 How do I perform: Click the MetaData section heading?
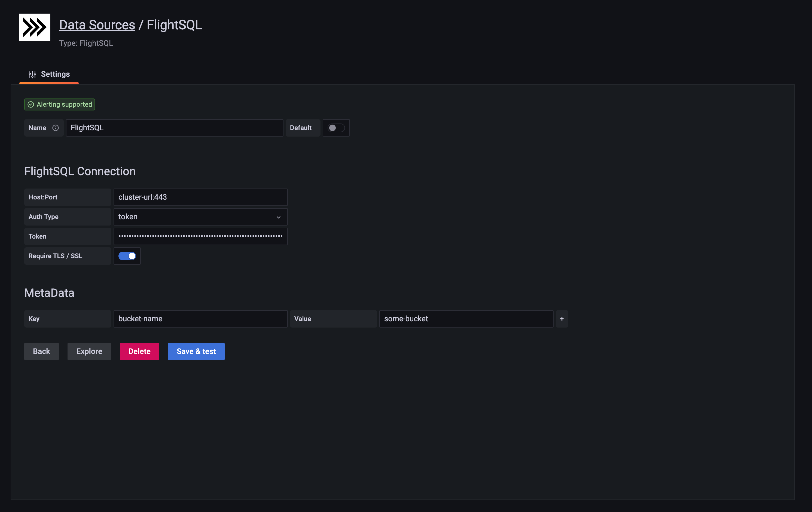49,293
